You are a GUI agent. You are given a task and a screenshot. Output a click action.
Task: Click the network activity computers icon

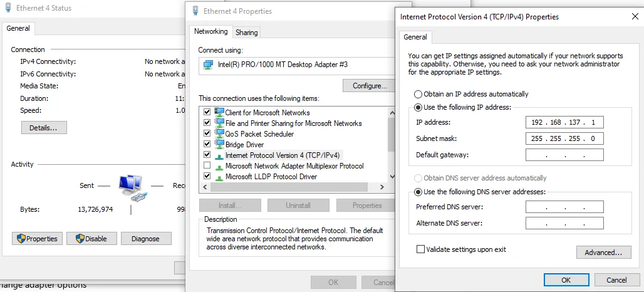click(132, 186)
